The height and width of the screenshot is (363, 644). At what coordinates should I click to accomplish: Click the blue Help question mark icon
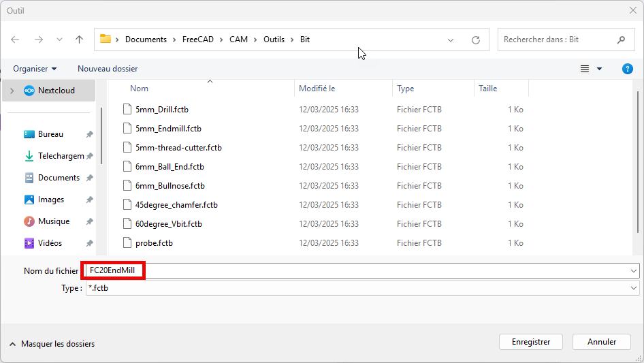click(628, 69)
